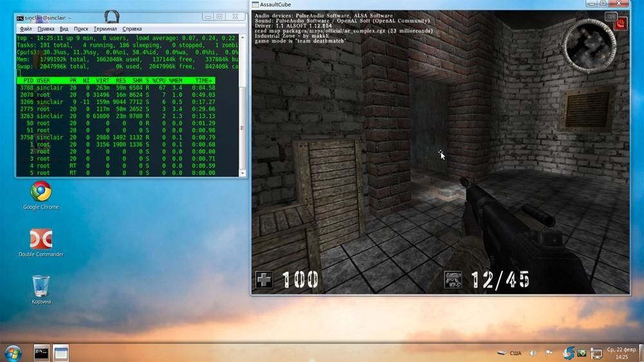Viewport: 644px width, 362px height.
Task: Click the PID column header in top
Action: click(28, 81)
